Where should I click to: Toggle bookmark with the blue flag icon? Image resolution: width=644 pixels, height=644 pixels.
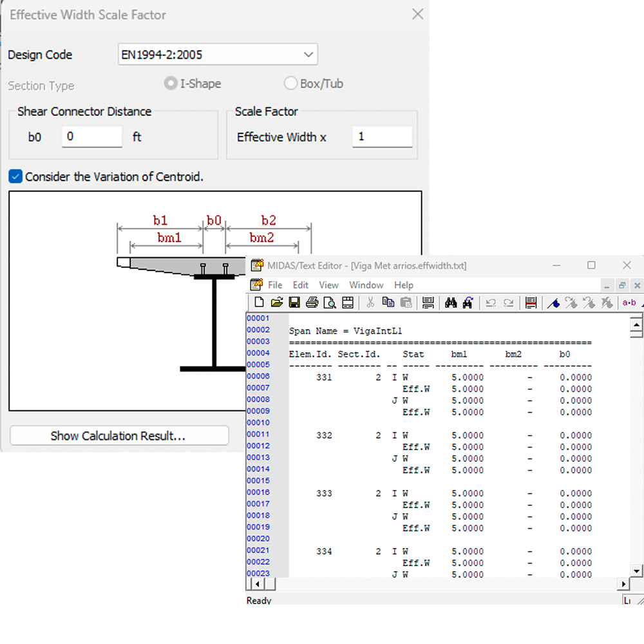click(553, 303)
